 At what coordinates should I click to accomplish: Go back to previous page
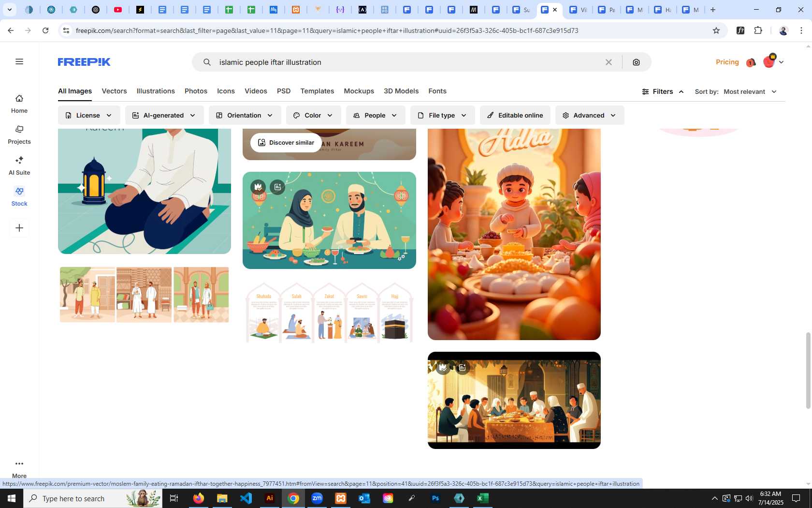pos(11,30)
